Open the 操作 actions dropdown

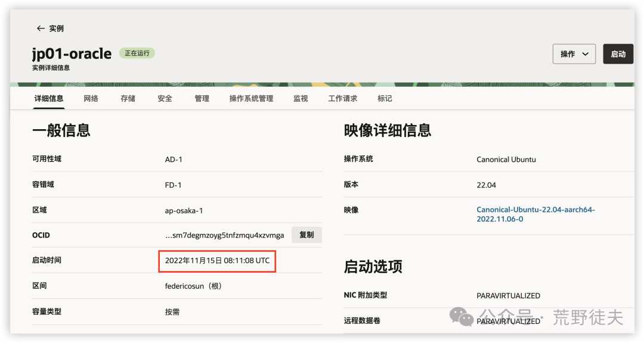[x=574, y=54]
